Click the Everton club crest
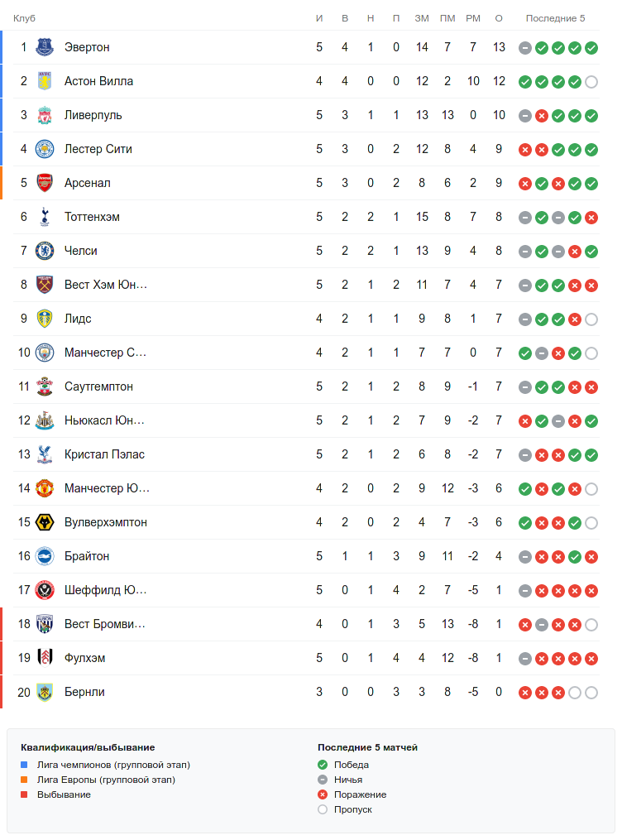 pyautogui.click(x=45, y=47)
